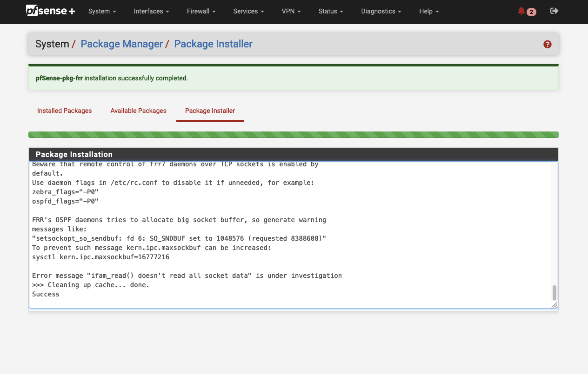Click the pfSense Plus logo
588x374 pixels.
click(50, 11)
